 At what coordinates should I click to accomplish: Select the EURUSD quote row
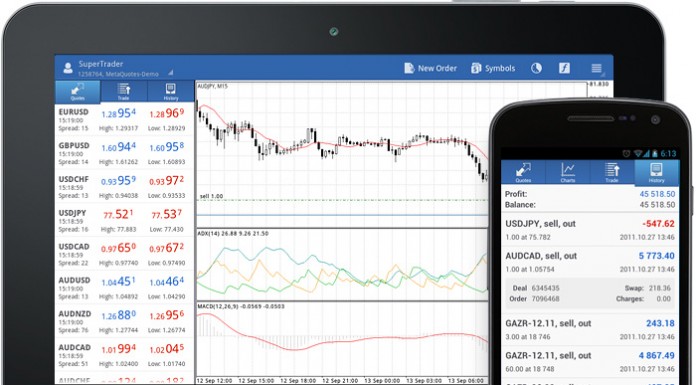[124, 120]
